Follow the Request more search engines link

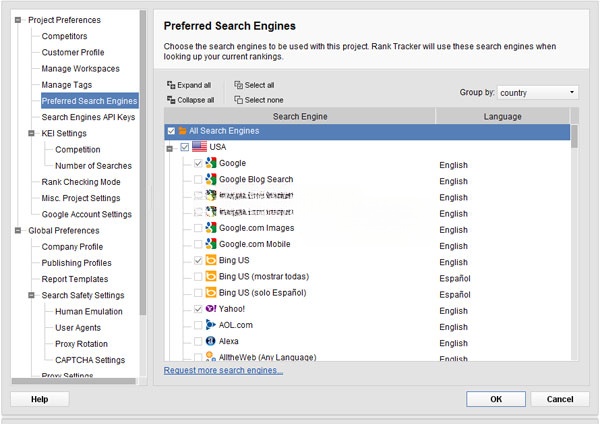point(223,370)
